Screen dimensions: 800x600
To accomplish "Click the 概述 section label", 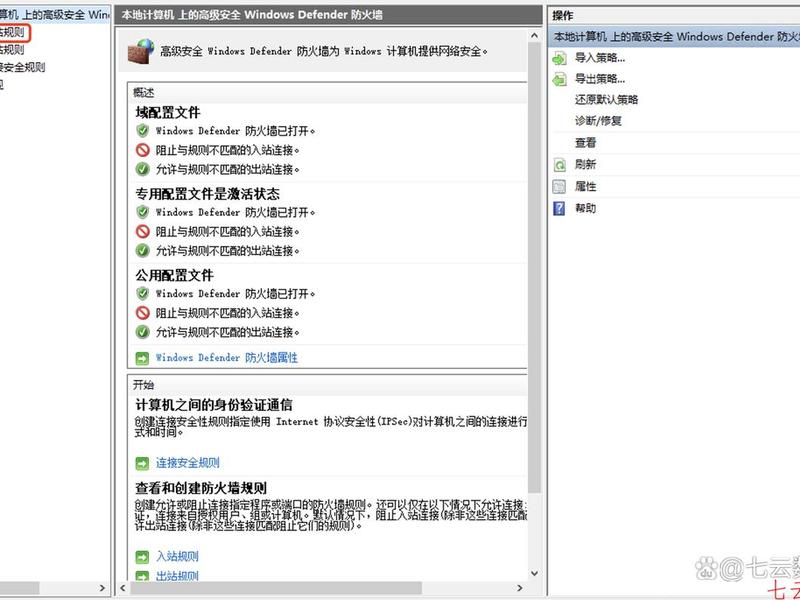I will (x=143, y=93).
